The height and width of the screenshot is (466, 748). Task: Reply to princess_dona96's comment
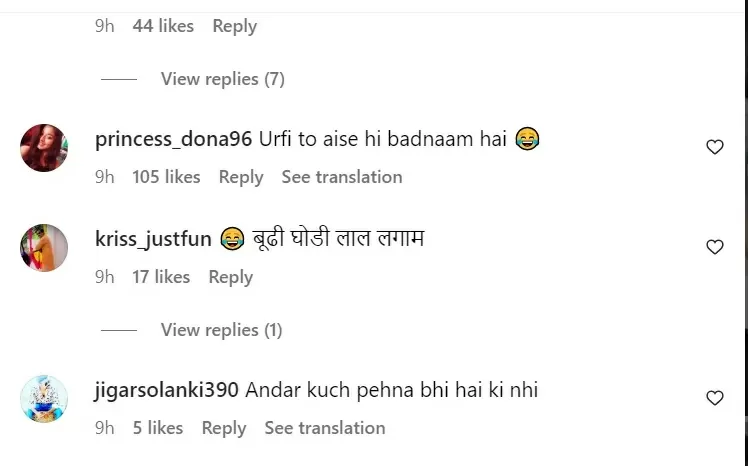click(x=240, y=177)
